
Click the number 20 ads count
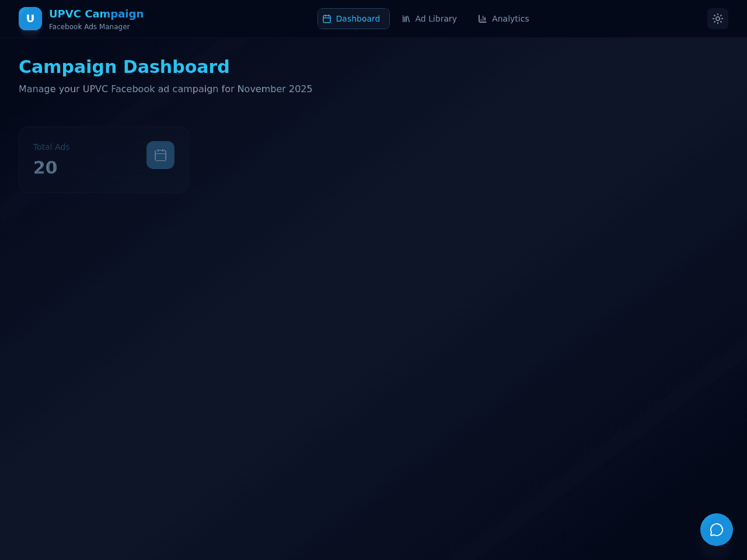point(46,168)
